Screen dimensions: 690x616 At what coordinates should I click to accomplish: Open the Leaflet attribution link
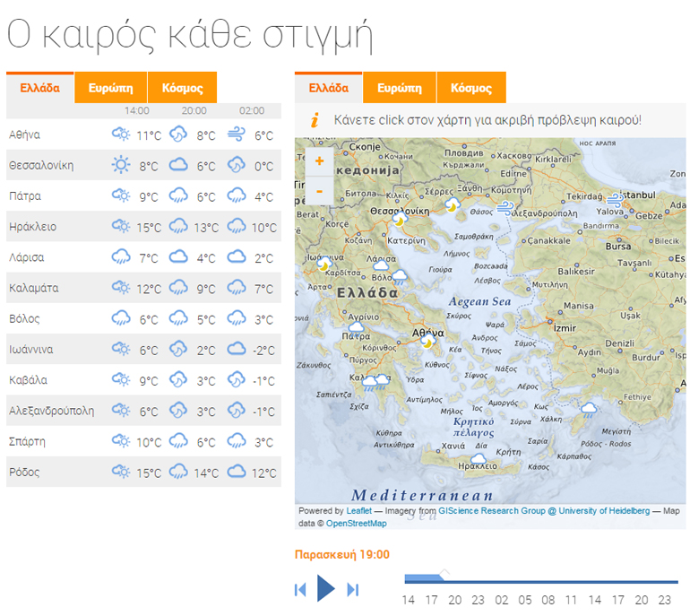click(358, 511)
